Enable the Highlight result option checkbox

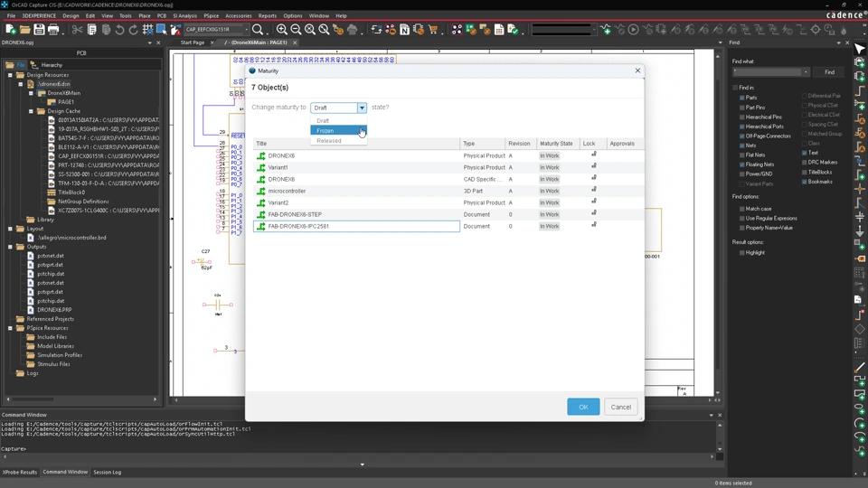pyautogui.click(x=742, y=253)
